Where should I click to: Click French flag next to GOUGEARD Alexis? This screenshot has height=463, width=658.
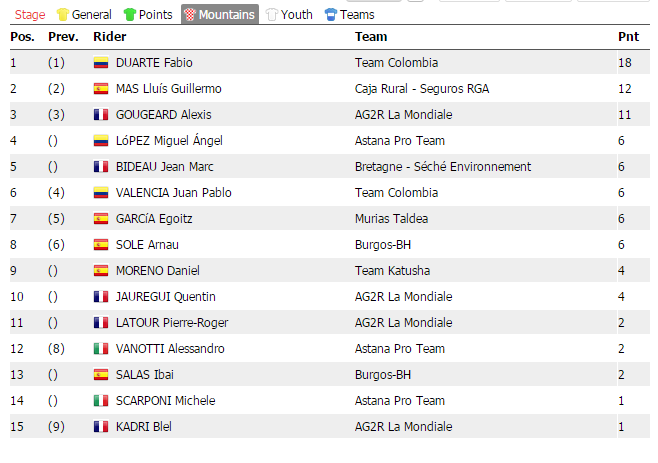tap(101, 115)
